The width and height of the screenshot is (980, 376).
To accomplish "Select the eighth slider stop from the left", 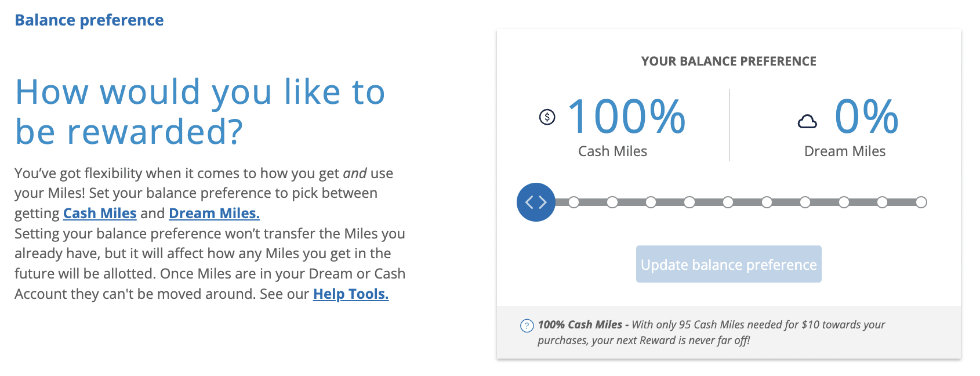I will [844, 202].
